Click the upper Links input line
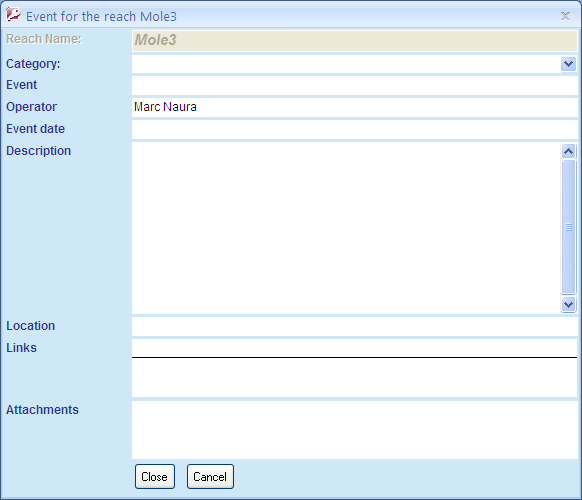 tap(354, 348)
